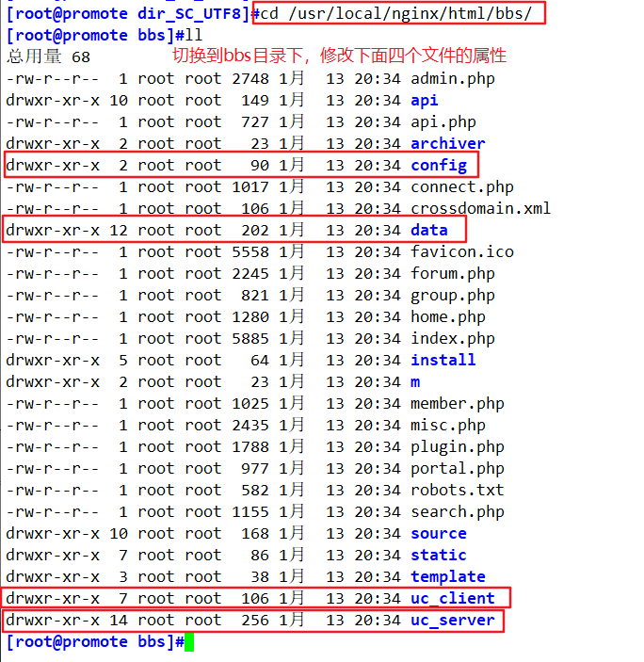This screenshot has height=662, width=644.
Task: Click file size 5885 of index.php
Action: point(250,339)
